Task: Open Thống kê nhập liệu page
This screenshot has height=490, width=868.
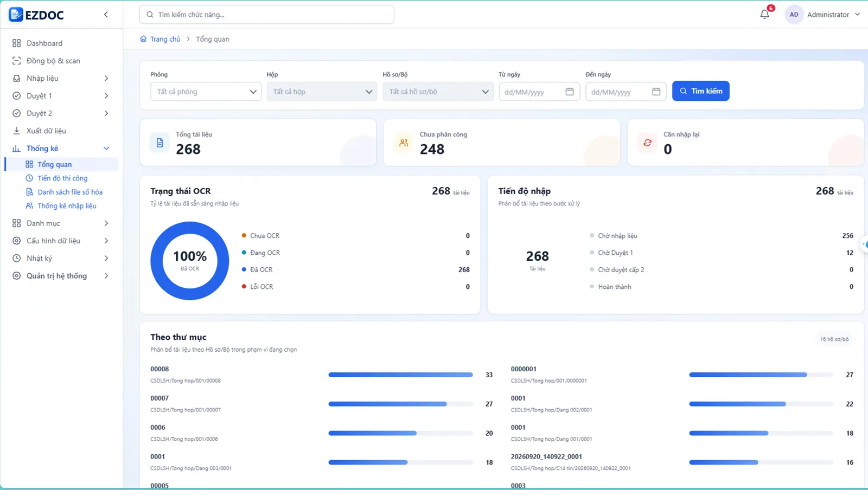Action: 62,206
